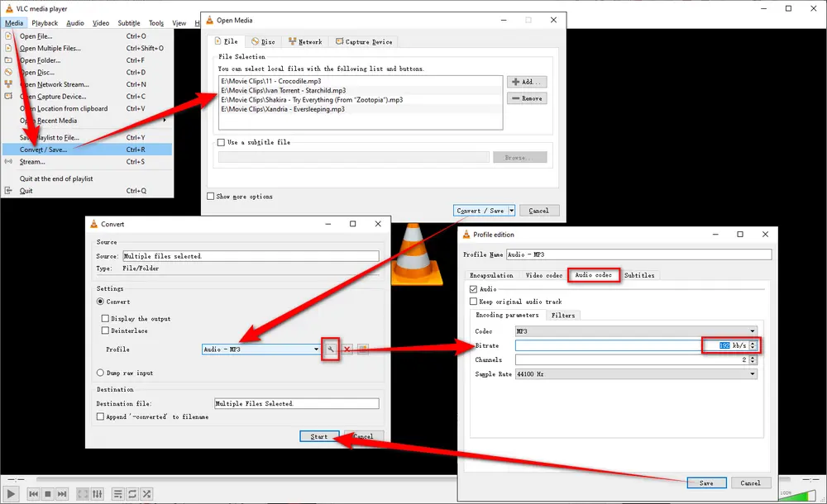Select the 'Dump raw input' radio button
827x504 pixels.
(101, 373)
